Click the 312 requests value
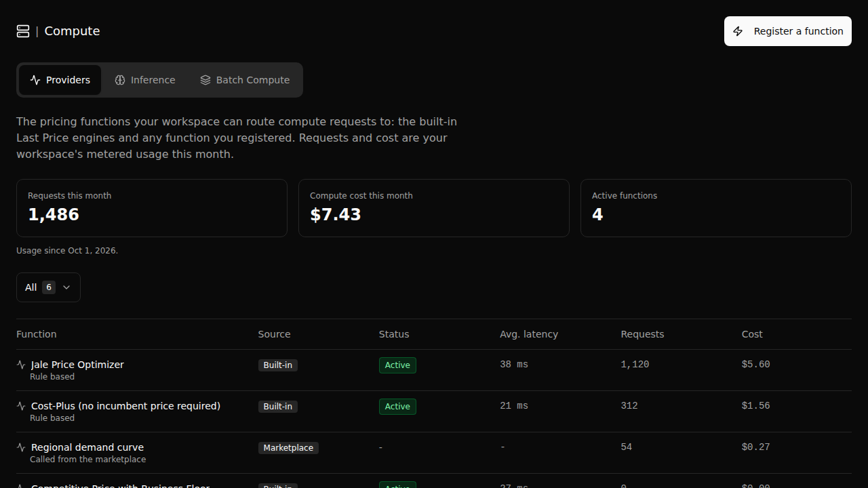This screenshot has height=488, width=868. tap(629, 406)
